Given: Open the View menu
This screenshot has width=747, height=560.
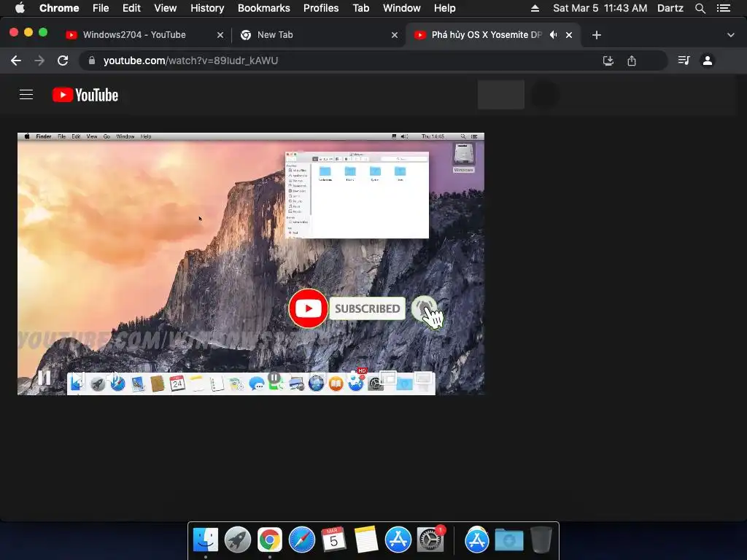Looking at the screenshot, I should (x=166, y=8).
